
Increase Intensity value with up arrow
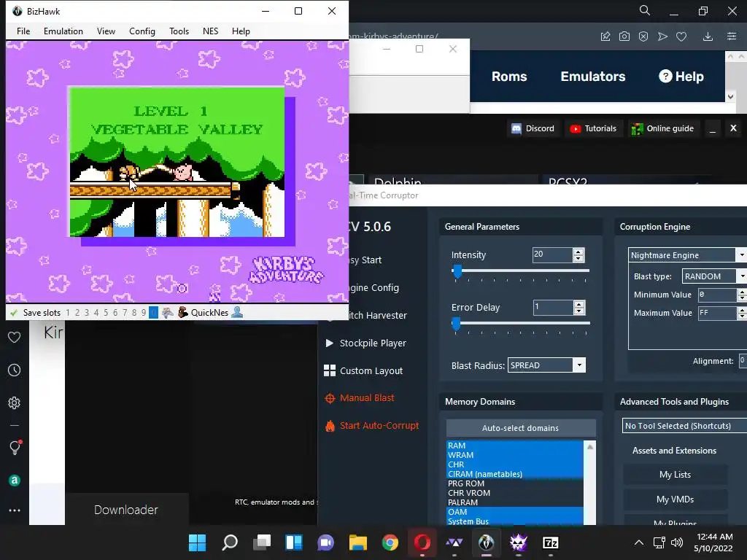pyautogui.click(x=578, y=252)
